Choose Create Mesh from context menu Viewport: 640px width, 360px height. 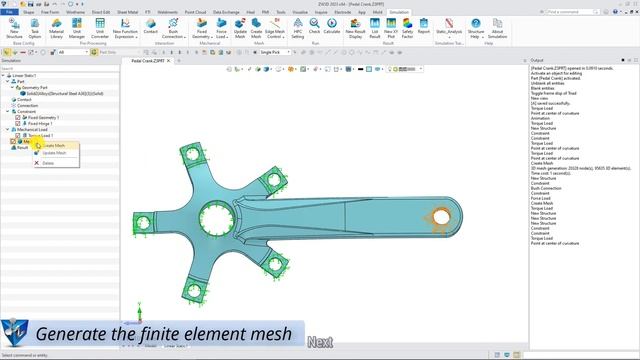(x=56, y=146)
